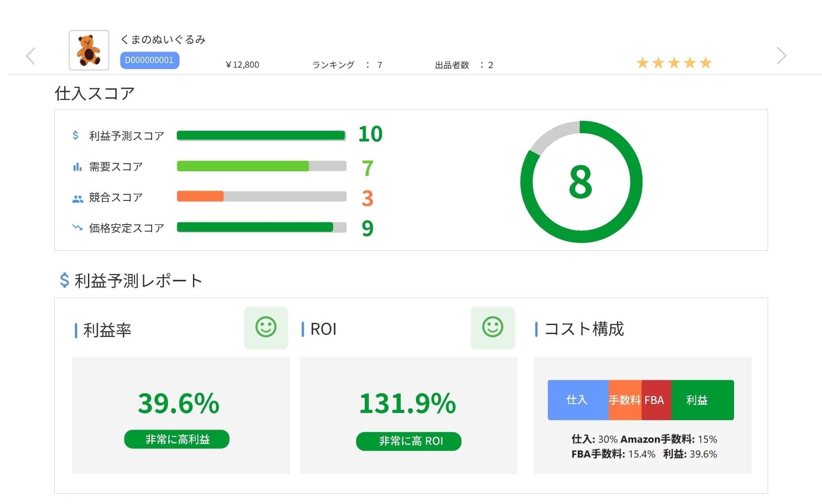
Task: Select the smiley icon above the 利益率 panel
Action: pyautogui.click(x=266, y=328)
